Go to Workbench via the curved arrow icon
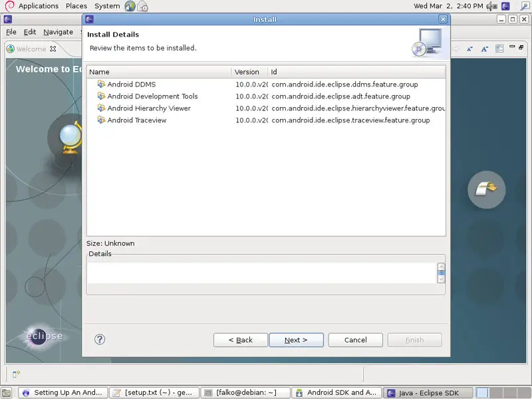The height and width of the screenshot is (399, 532). (x=487, y=190)
